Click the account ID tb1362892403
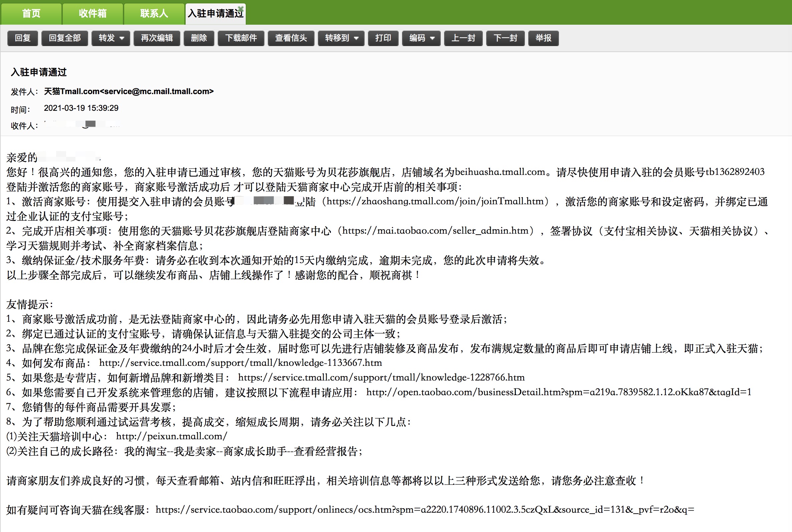The image size is (792, 532). click(x=735, y=172)
